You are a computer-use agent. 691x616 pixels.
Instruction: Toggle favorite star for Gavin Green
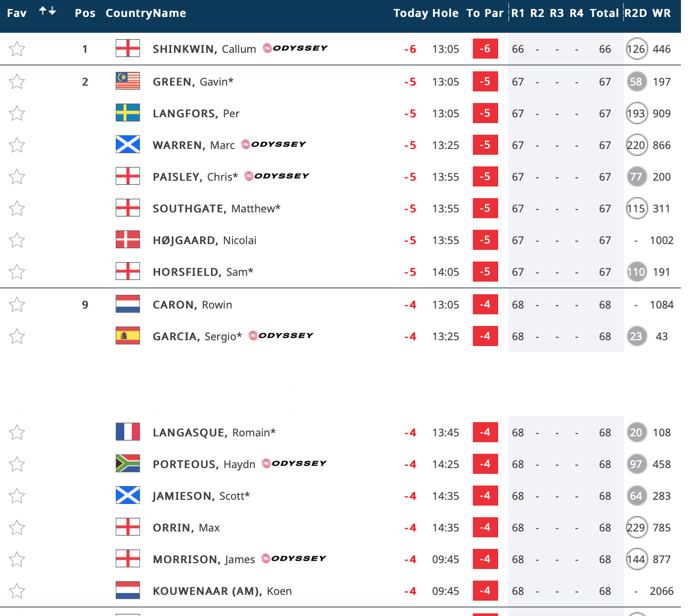17,82
